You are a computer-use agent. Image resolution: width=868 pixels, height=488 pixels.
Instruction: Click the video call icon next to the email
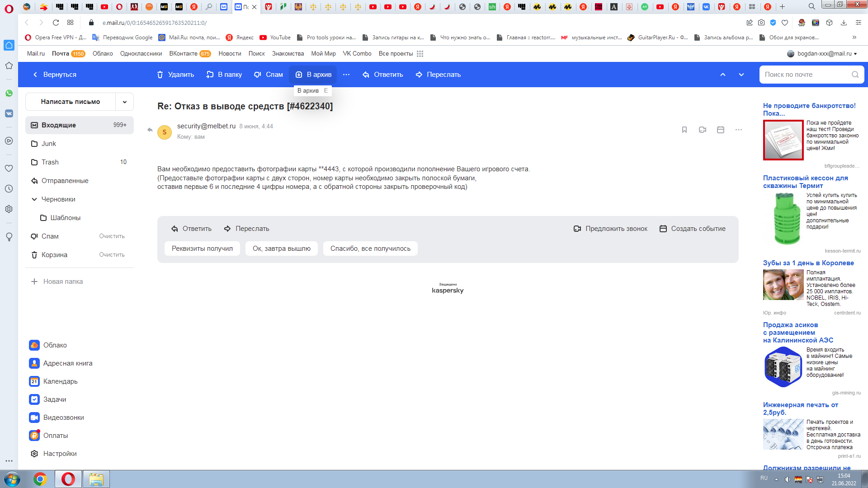click(x=703, y=130)
